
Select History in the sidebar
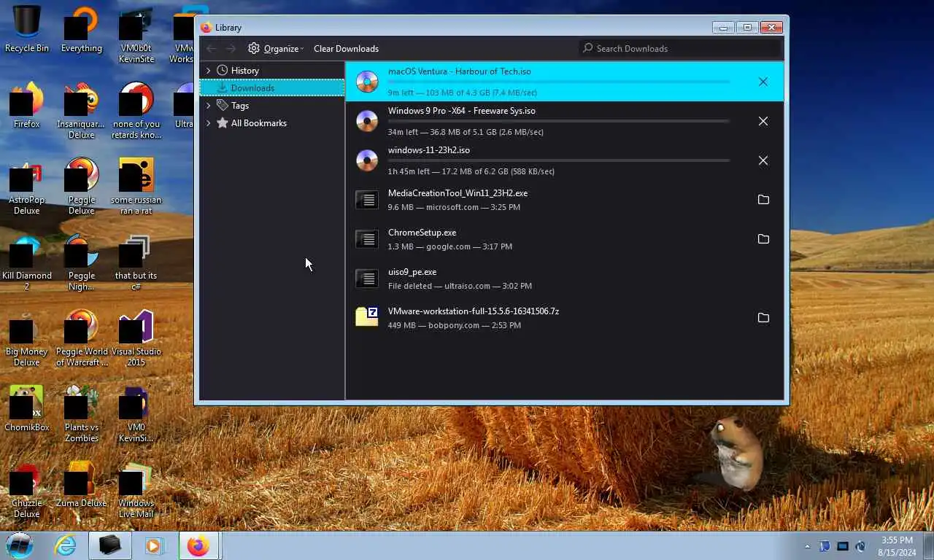[244, 71]
